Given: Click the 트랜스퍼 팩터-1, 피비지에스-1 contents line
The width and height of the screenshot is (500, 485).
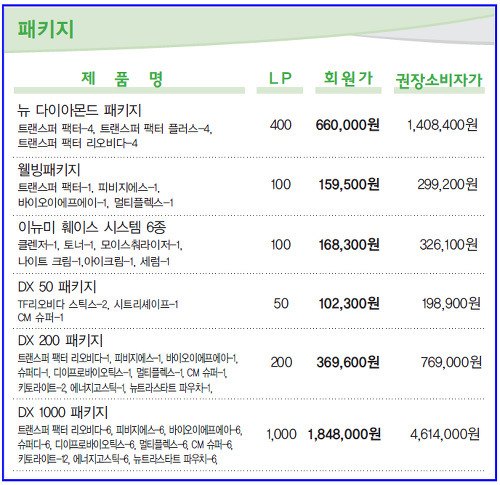Looking at the screenshot, I should (x=89, y=188).
